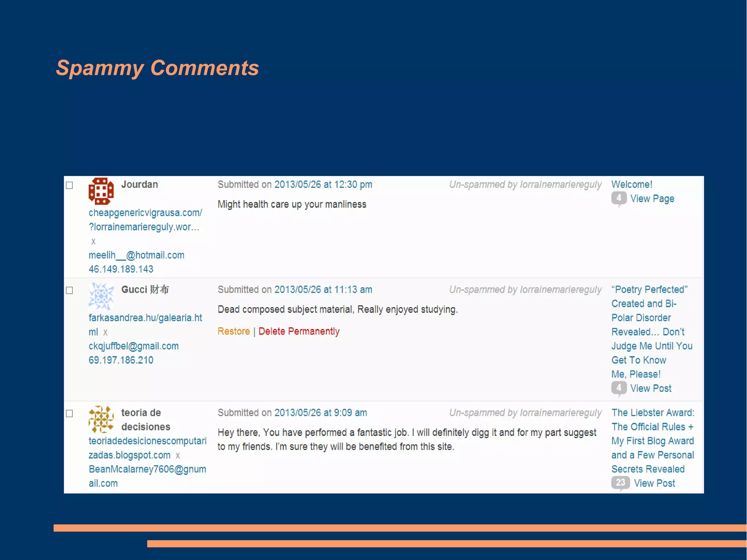Click comment count bubble showing 23

pyautogui.click(x=620, y=483)
